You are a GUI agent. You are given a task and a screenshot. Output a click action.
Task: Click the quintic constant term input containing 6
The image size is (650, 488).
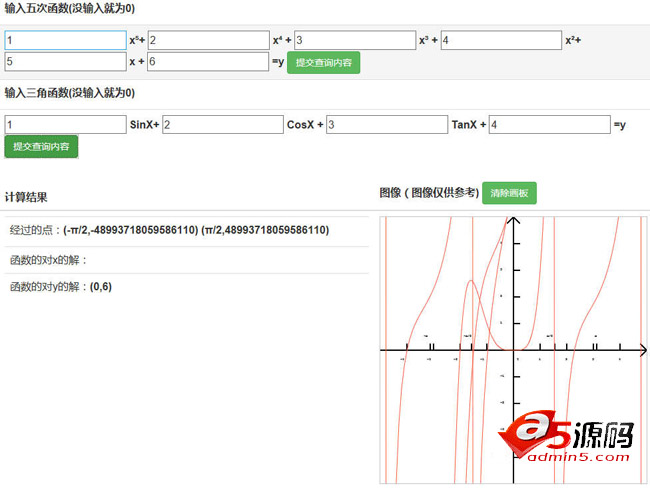[208, 62]
